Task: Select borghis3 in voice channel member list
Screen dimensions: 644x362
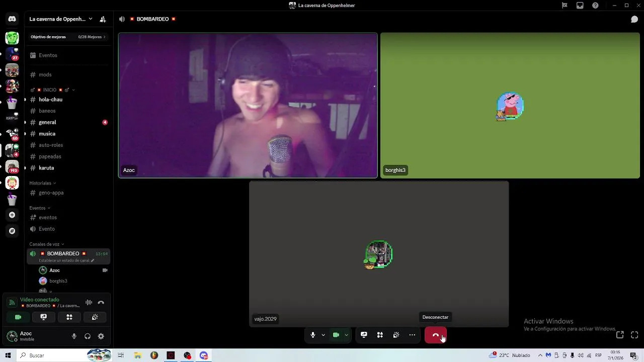Action: tap(74, 281)
